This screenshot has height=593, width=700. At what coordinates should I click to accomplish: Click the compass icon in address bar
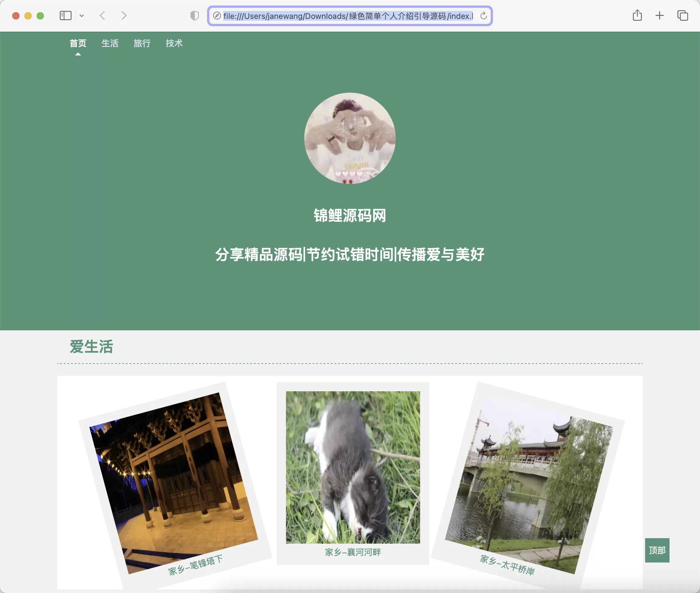217,16
